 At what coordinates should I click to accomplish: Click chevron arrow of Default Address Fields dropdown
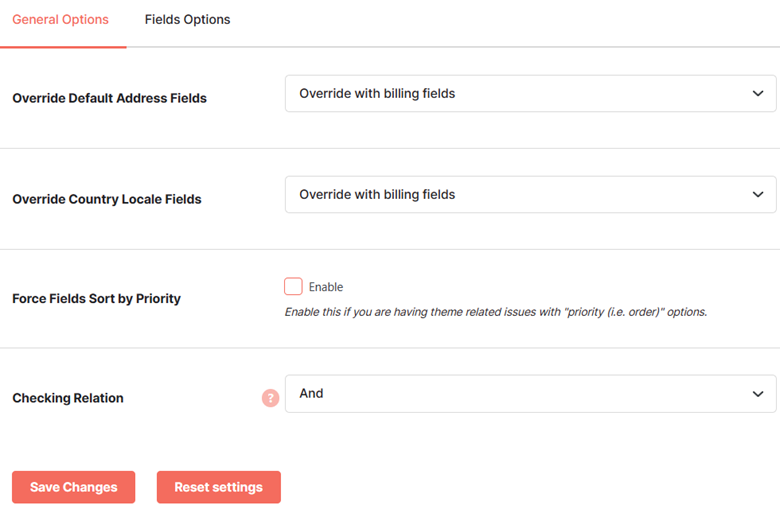tap(758, 94)
